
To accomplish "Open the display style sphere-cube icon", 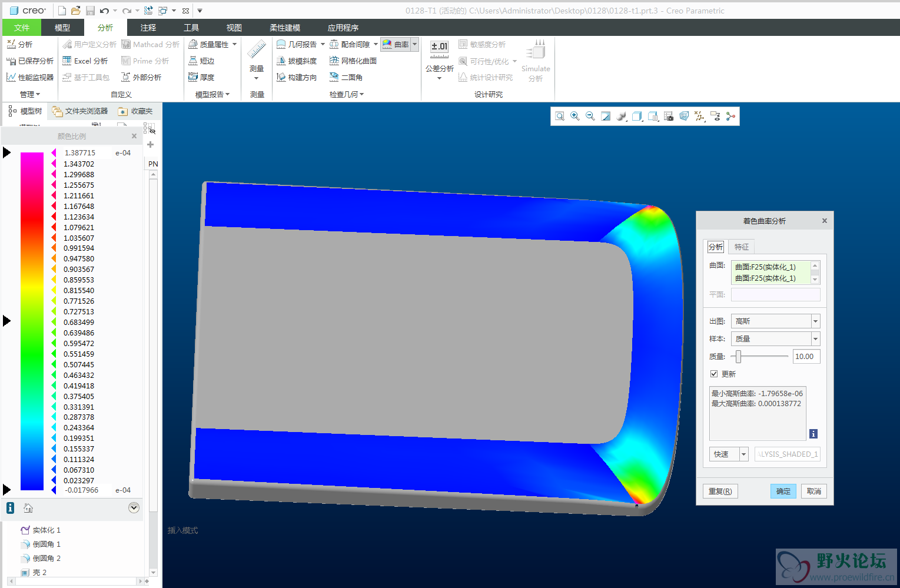I will [x=622, y=117].
